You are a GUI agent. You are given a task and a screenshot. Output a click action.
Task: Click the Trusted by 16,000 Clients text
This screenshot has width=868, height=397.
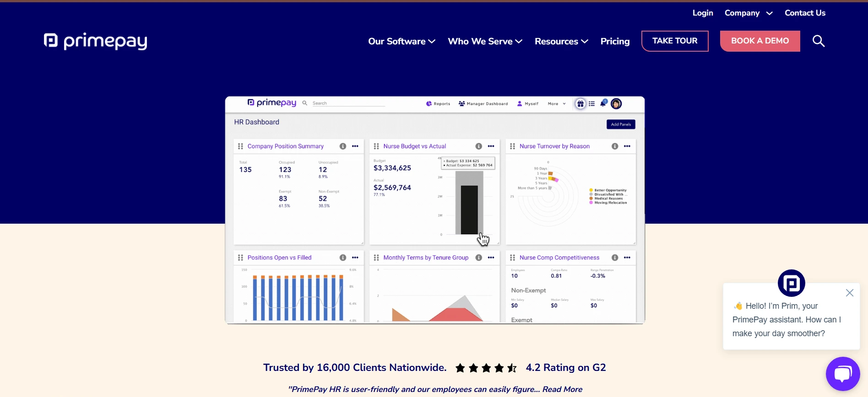click(x=355, y=368)
